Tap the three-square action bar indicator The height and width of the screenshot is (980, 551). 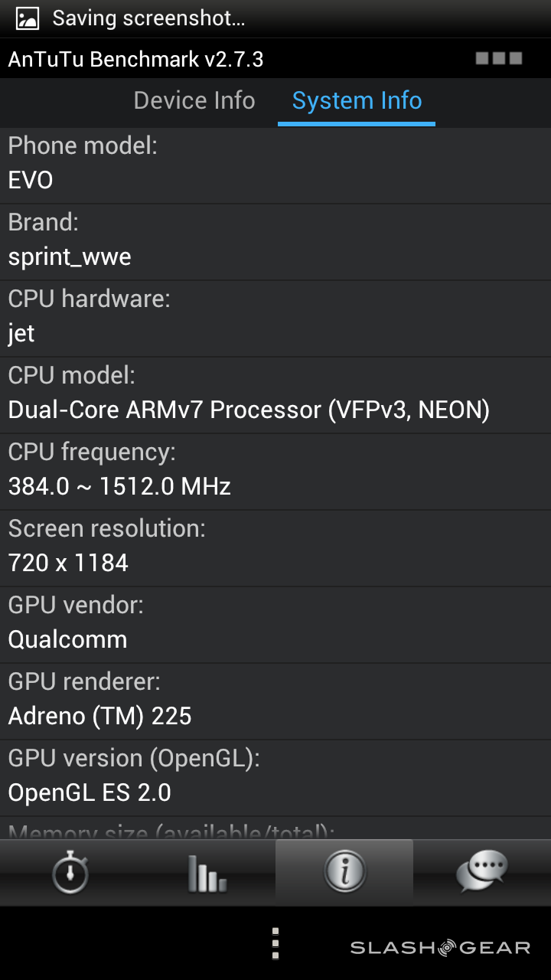click(498, 58)
